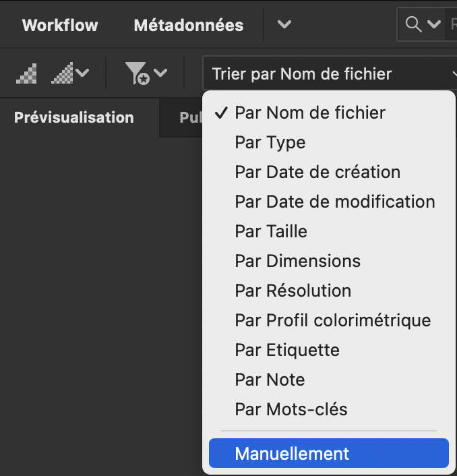Sort by Par Type
This screenshot has height=476, width=457.
(270, 142)
